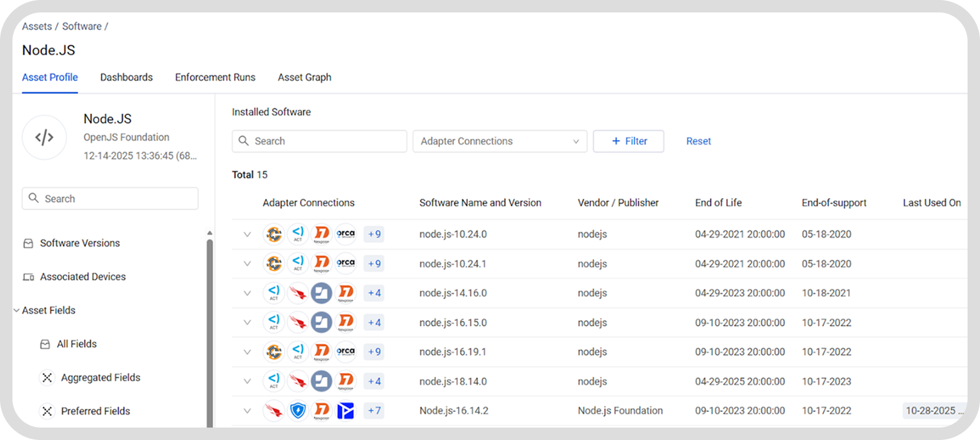
Task: Select the Associated Devices sidebar item
Action: click(x=83, y=277)
